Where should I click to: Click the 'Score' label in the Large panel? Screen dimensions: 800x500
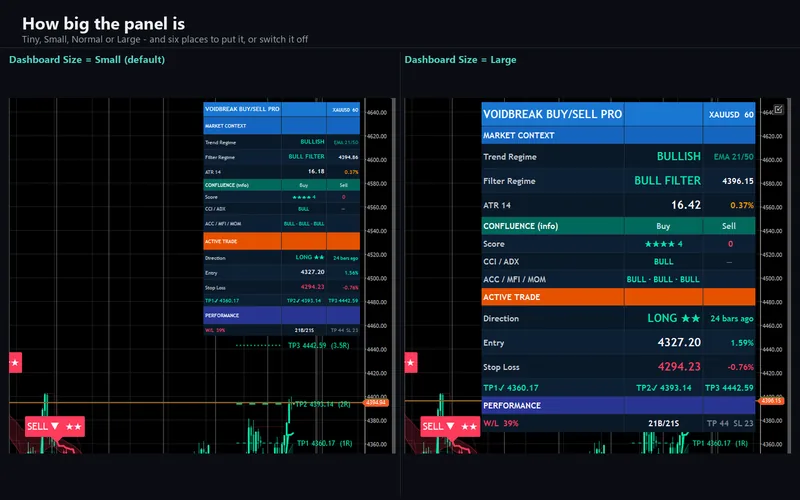494,244
